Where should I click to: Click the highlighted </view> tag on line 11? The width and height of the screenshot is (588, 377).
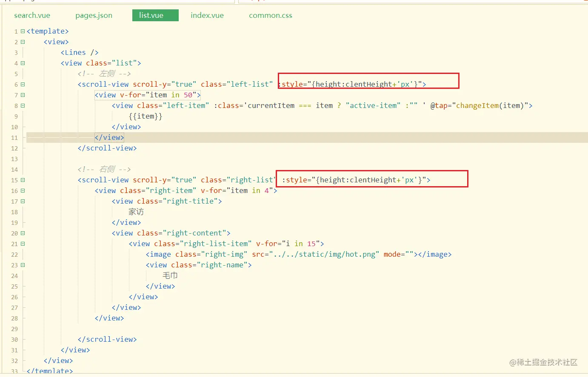click(x=109, y=137)
